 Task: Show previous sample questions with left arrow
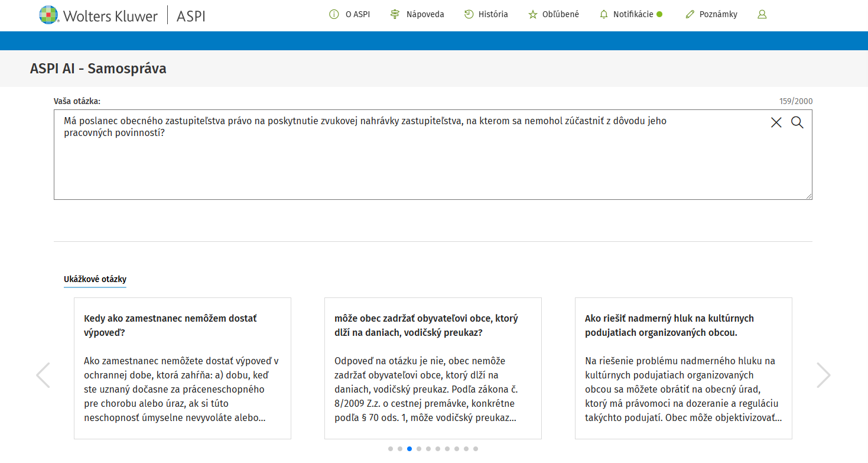coord(43,375)
